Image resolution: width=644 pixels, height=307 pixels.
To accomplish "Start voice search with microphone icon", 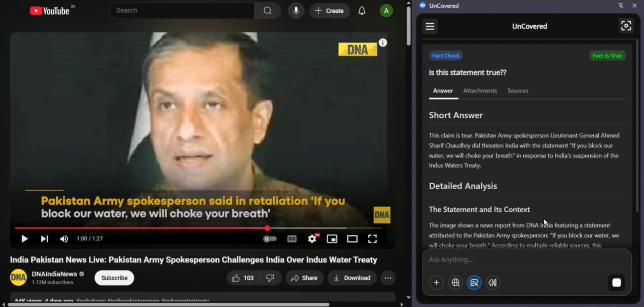I will 296,11.
